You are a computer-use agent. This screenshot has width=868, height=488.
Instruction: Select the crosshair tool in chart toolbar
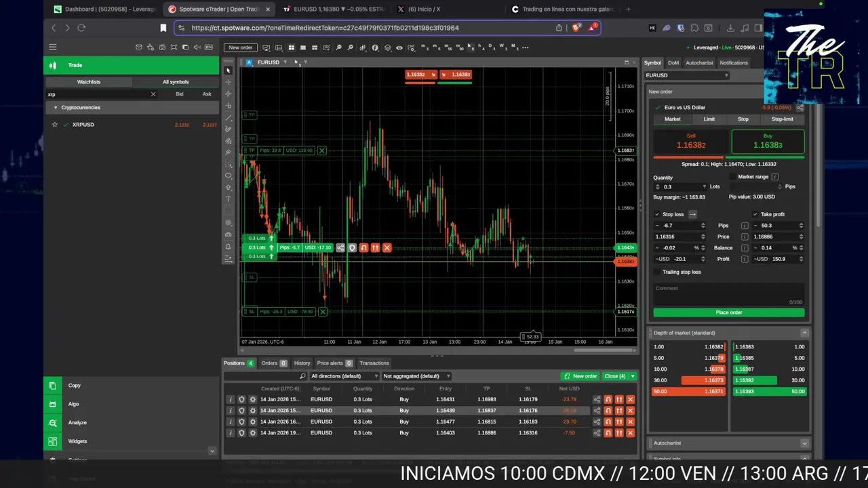click(x=229, y=82)
